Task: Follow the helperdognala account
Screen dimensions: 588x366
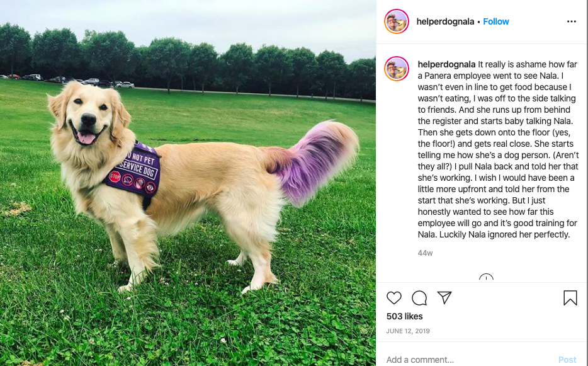Action: 495,21
